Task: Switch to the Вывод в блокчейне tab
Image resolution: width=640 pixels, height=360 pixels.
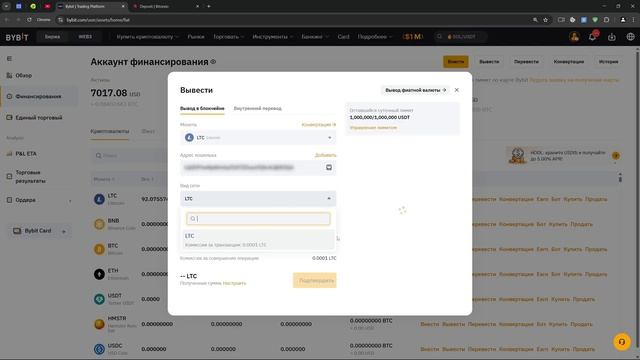Action: (x=202, y=109)
